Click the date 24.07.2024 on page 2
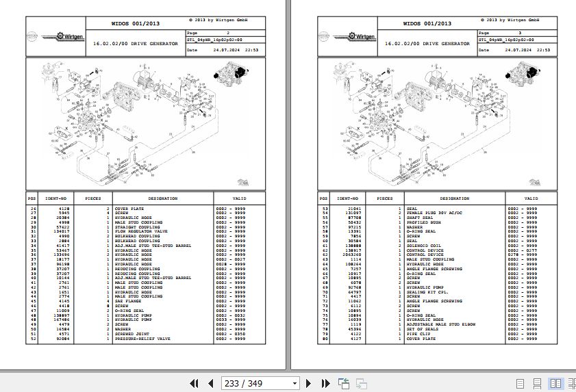 point(226,50)
